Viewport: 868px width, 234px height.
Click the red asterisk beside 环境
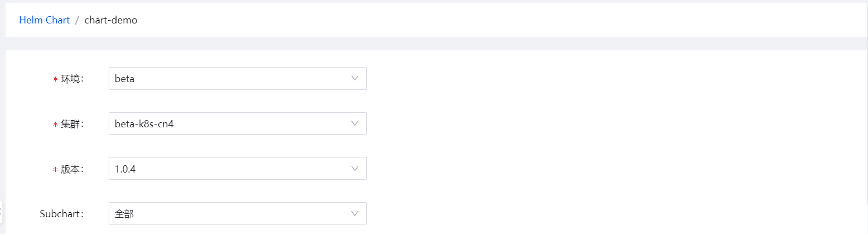pos(55,79)
